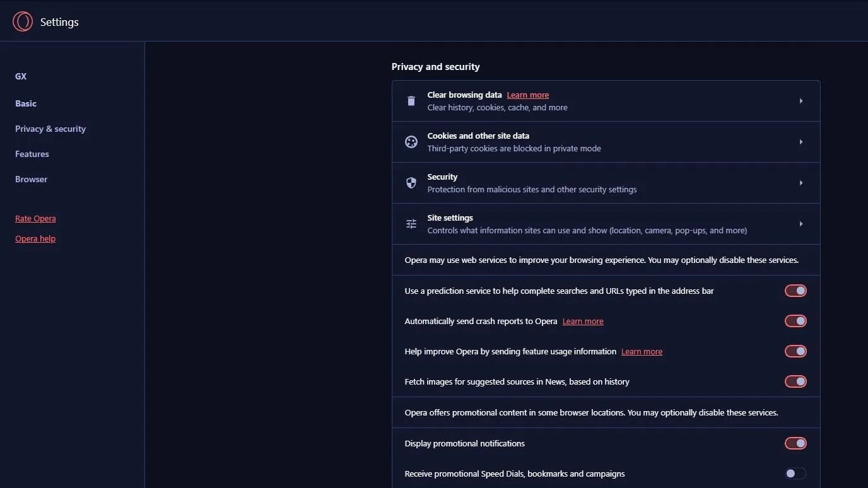Go to Basic settings section
868x488 pixels.
pos(26,103)
